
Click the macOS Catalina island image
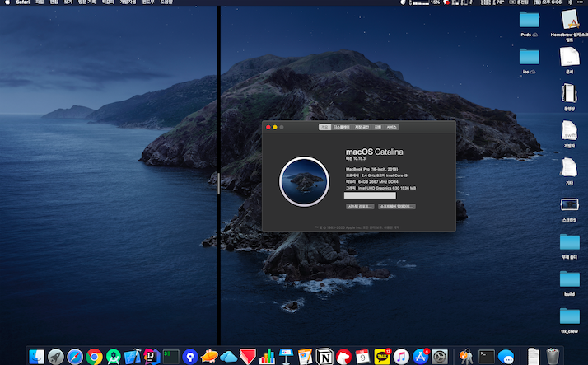point(304,181)
